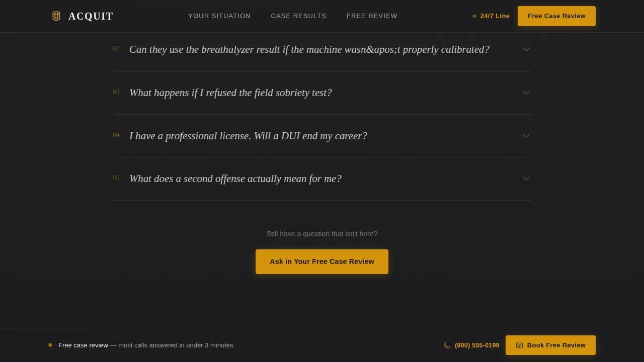Expand the second offense question chevron

pyautogui.click(x=526, y=178)
